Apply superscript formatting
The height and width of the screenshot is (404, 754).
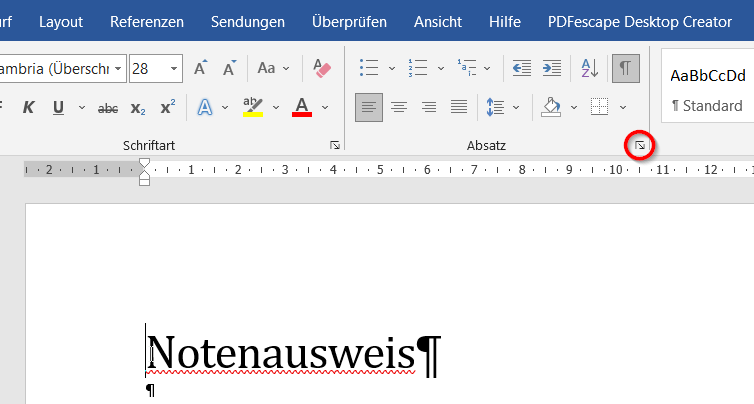(168, 107)
